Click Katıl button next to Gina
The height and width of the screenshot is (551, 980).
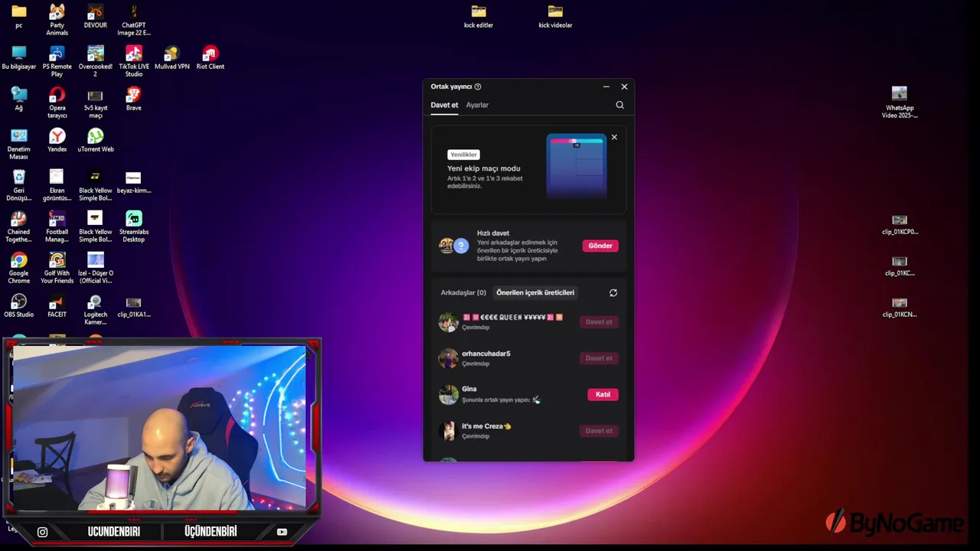point(603,394)
